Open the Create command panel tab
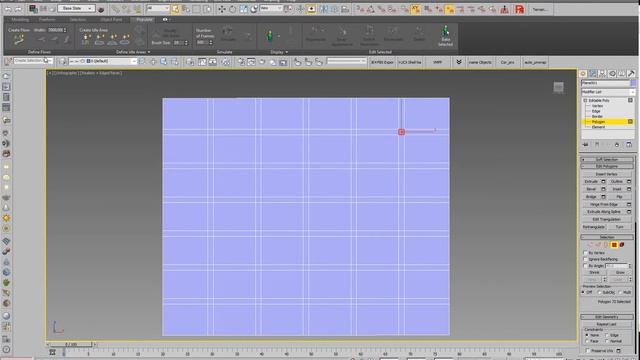This screenshot has width=640, height=360. pos(583,73)
